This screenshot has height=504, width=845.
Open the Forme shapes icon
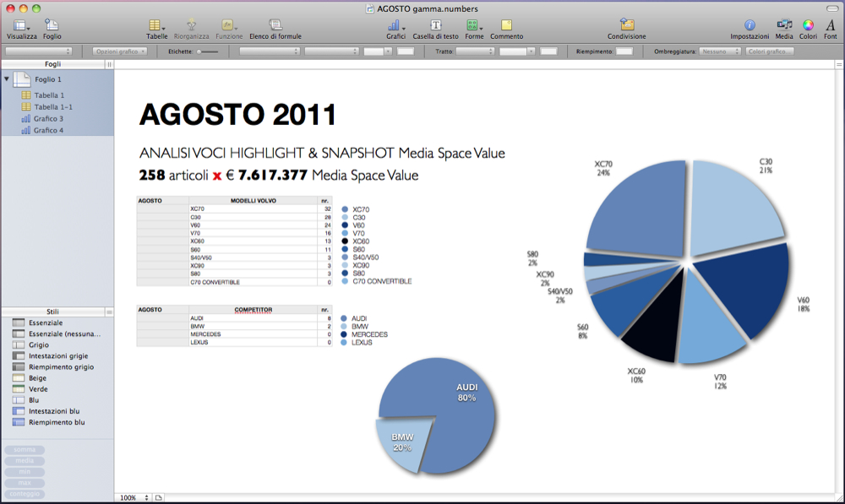[x=474, y=25]
